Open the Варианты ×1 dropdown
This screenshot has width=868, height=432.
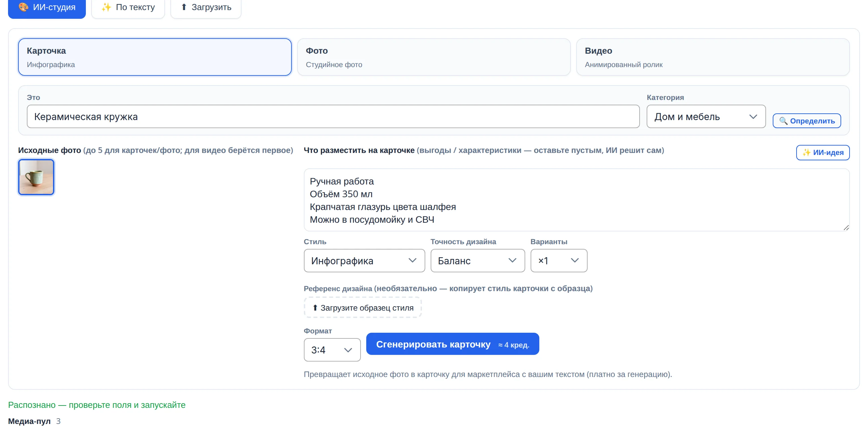(x=559, y=261)
